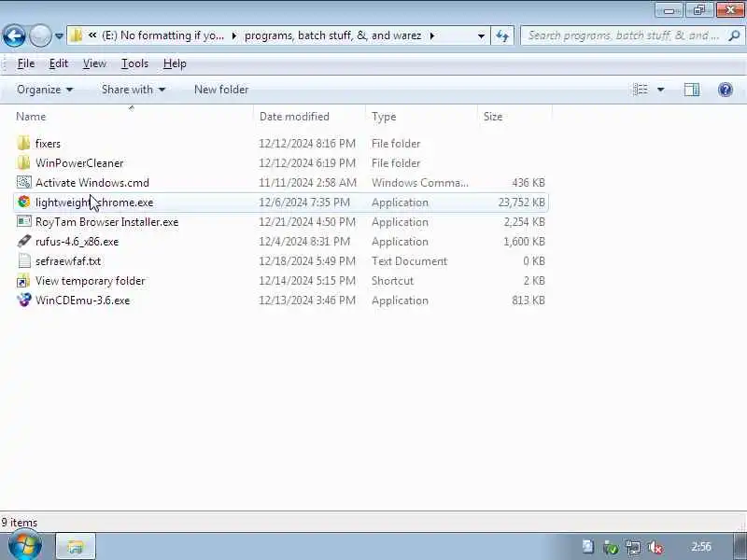This screenshot has width=747, height=560.
Task: Sort by Type column header
Action: point(384,117)
